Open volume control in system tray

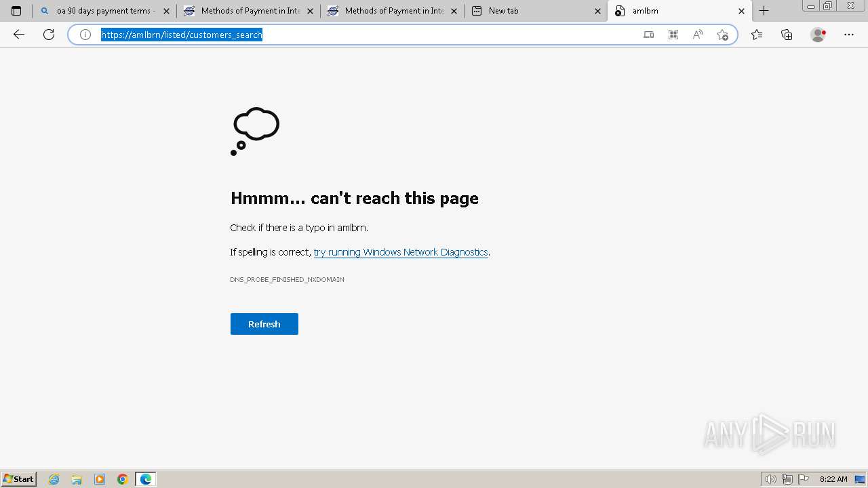[771, 479]
